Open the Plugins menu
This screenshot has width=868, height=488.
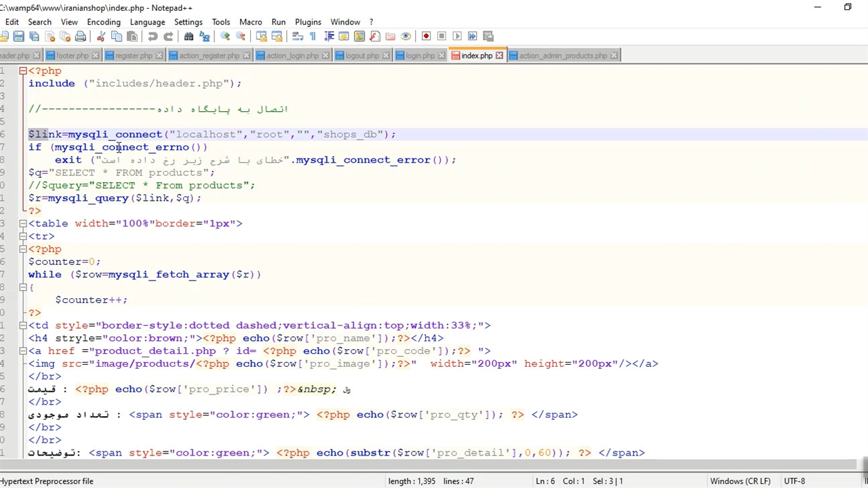click(x=308, y=22)
